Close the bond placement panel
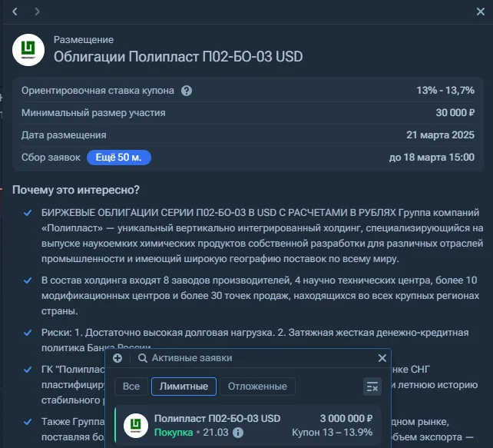493x448 pixels. (x=481, y=12)
